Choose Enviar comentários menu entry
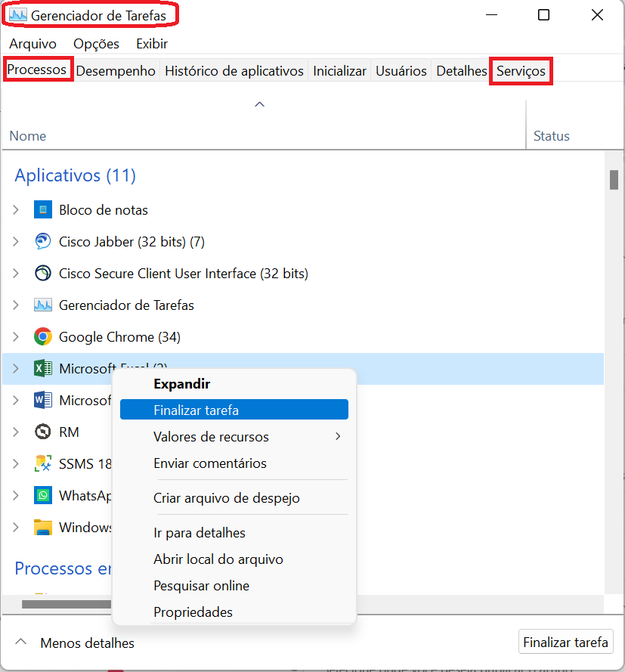Image resolution: width=625 pixels, height=672 pixels. click(x=234, y=463)
